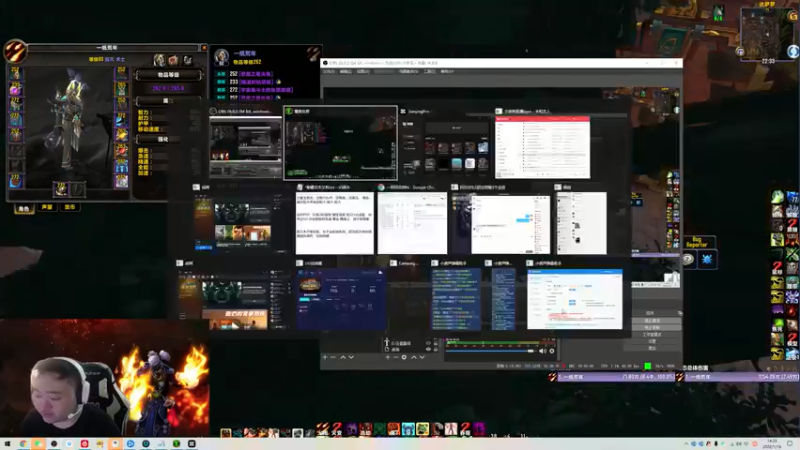
Task: Click the wrist slot icon at bottom-left of character
Action: click(x=15, y=181)
